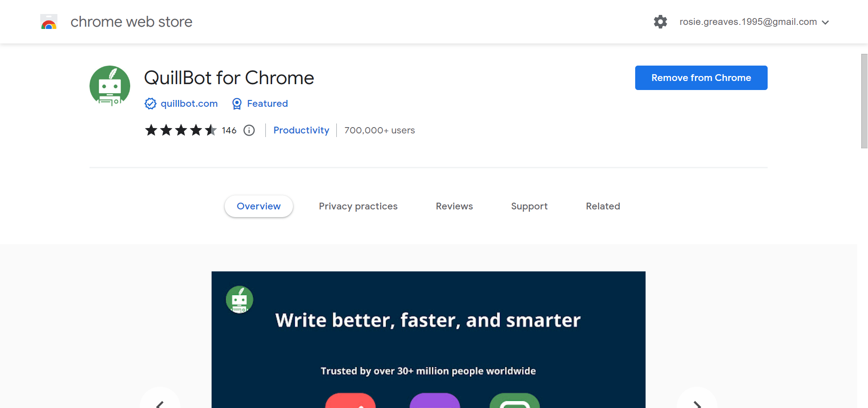Show the previous screenshot with left arrow
The height and width of the screenshot is (408, 868).
(x=160, y=398)
